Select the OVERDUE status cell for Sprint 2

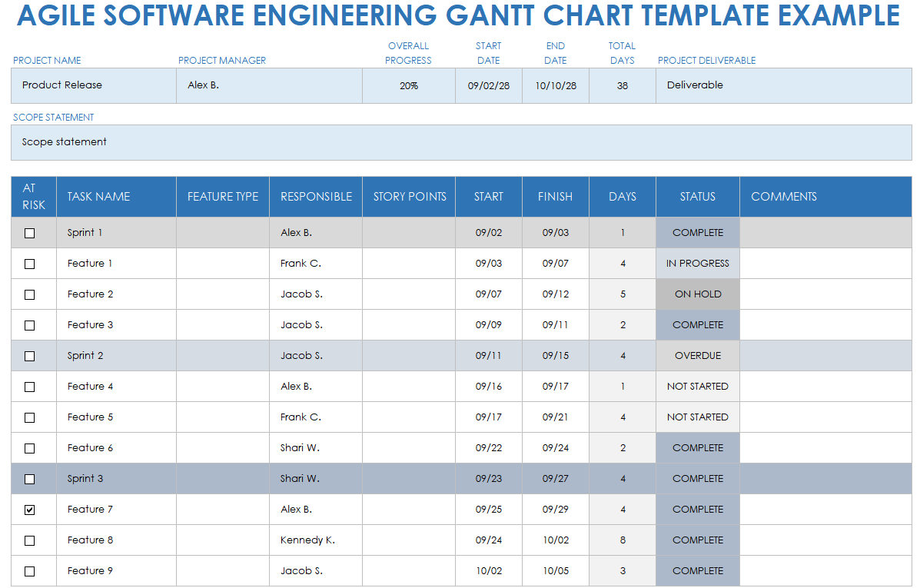click(697, 356)
